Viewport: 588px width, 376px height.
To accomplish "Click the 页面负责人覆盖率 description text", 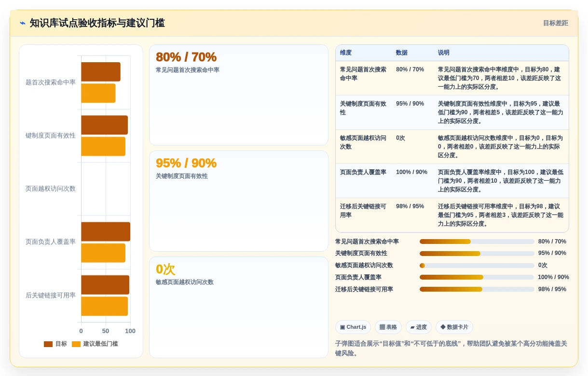I will tap(500, 181).
